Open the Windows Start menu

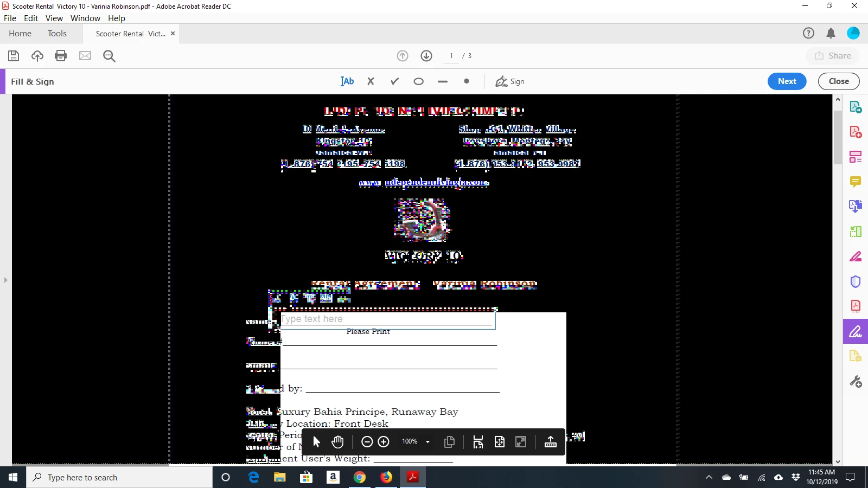(x=13, y=477)
